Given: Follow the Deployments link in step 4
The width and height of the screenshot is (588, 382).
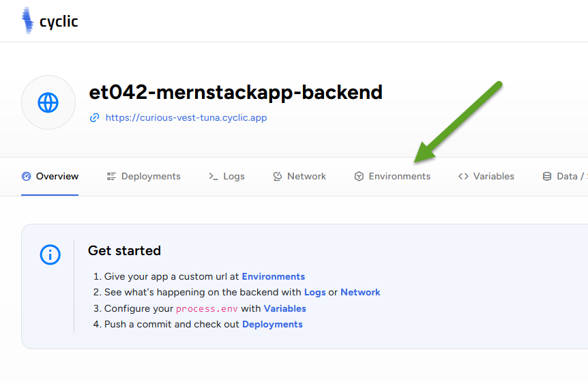Looking at the screenshot, I should pos(272,324).
